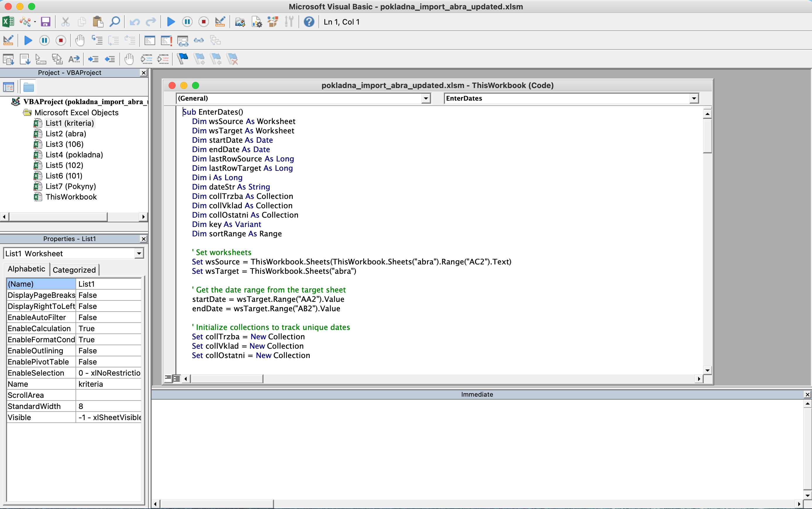Open the List1 Worksheet properties dropdown
Screen dimensions: 812x509
(139, 254)
